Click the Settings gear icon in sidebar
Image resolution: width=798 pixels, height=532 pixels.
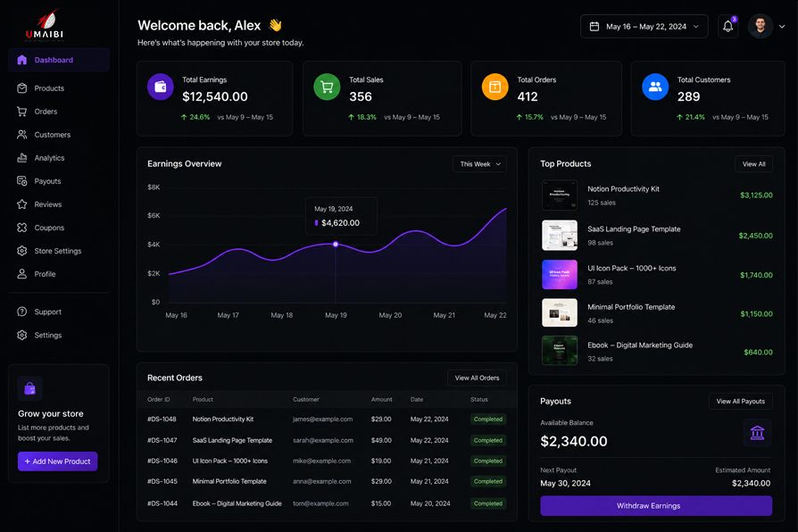tap(22, 335)
